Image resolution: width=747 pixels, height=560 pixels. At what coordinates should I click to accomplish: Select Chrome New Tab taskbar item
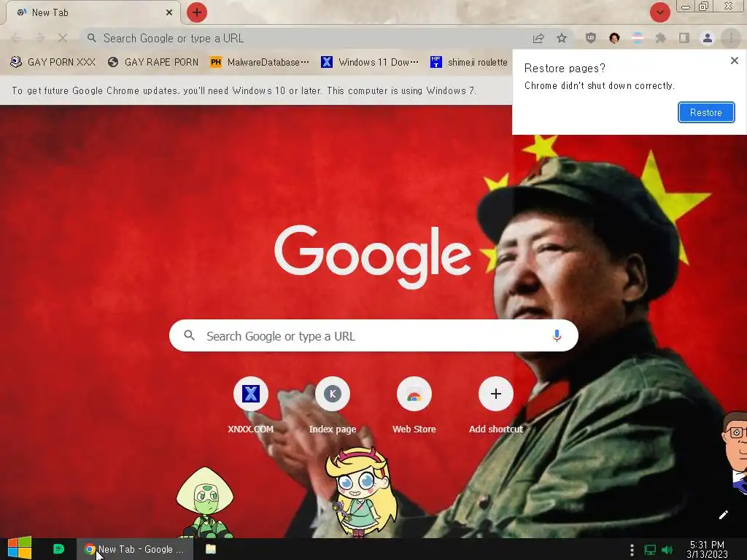pos(135,549)
